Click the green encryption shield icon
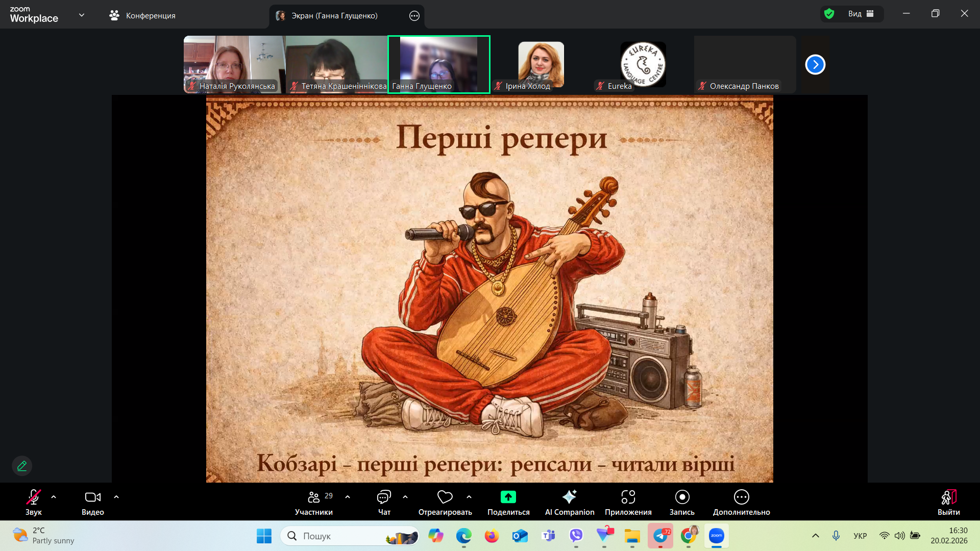Screen dimensions: 980x551 [x=829, y=14]
